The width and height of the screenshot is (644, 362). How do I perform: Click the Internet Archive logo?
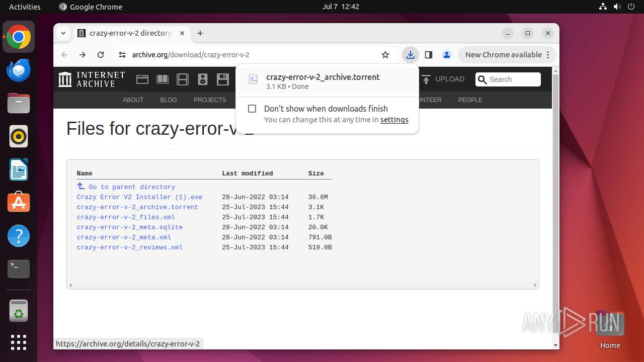tap(92, 79)
